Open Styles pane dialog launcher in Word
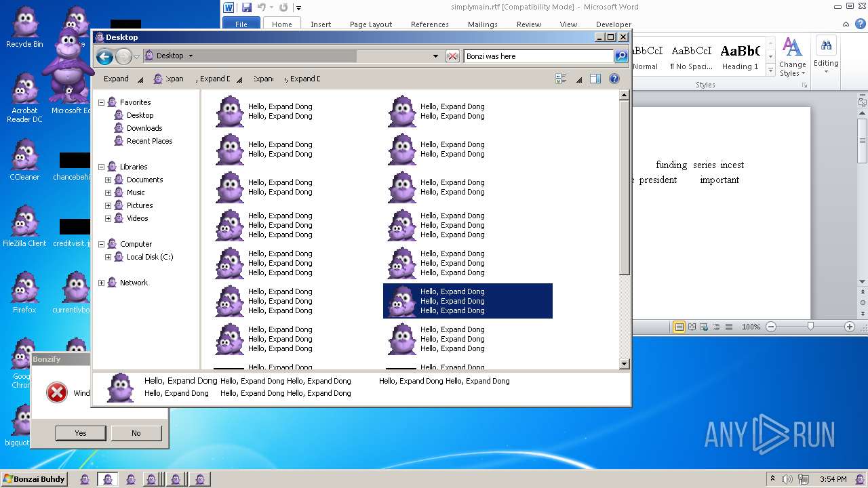Viewport: 868px width, 488px height. click(x=805, y=85)
